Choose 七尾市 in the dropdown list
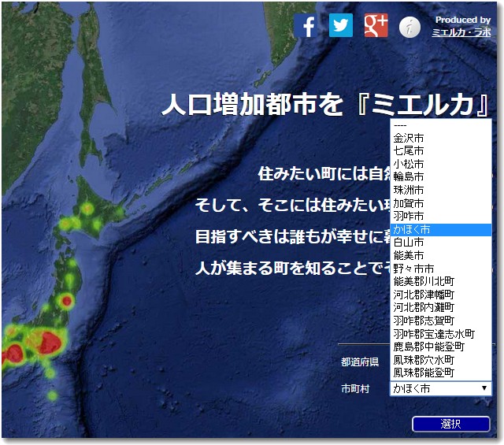Image resolution: width=504 pixels, height=445 pixels. click(408, 150)
